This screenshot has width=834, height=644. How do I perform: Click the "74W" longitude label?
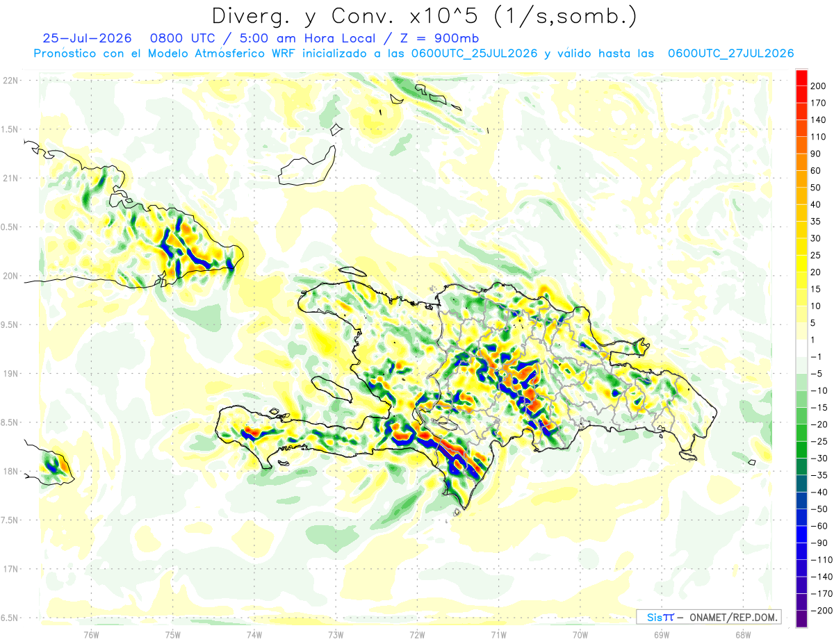(x=254, y=634)
